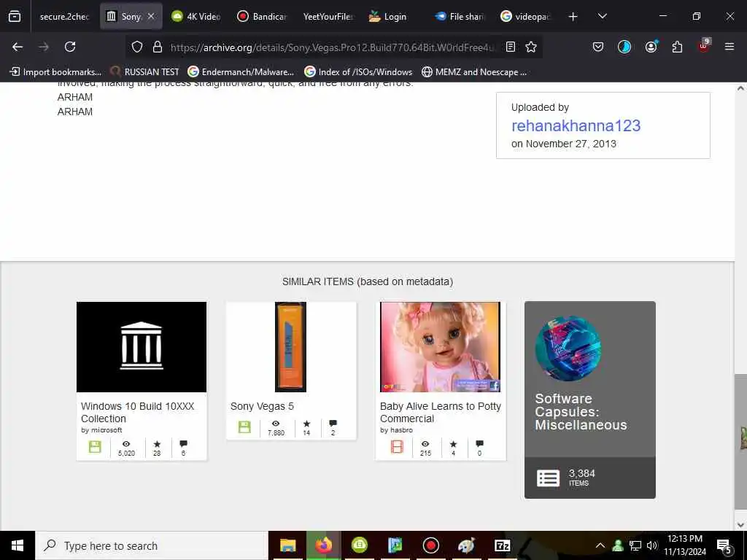Open the Windows Start menu
Image resolution: width=747 pixels, height=560 pixels.
18,545
